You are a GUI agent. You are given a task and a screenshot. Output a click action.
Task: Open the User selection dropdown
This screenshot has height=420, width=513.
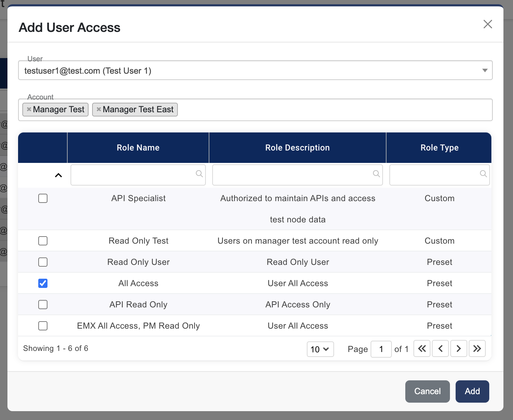(484, 70)
